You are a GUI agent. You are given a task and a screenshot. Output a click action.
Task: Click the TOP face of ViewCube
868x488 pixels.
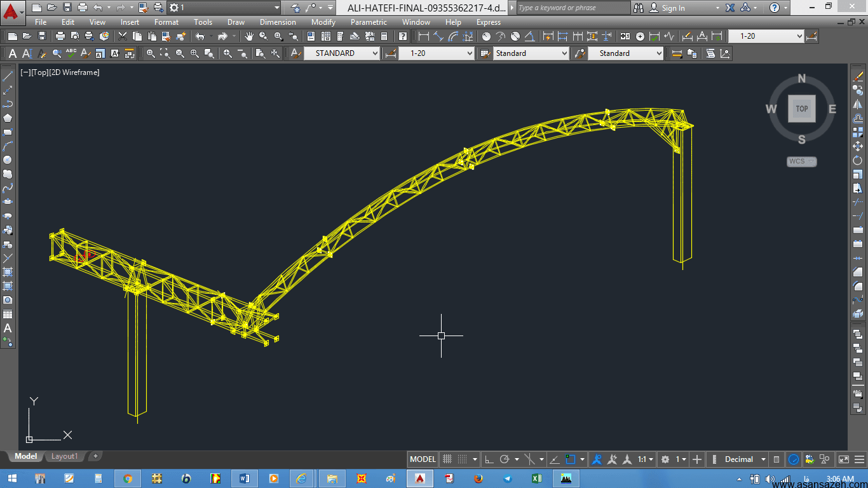[x=802, y=109]
